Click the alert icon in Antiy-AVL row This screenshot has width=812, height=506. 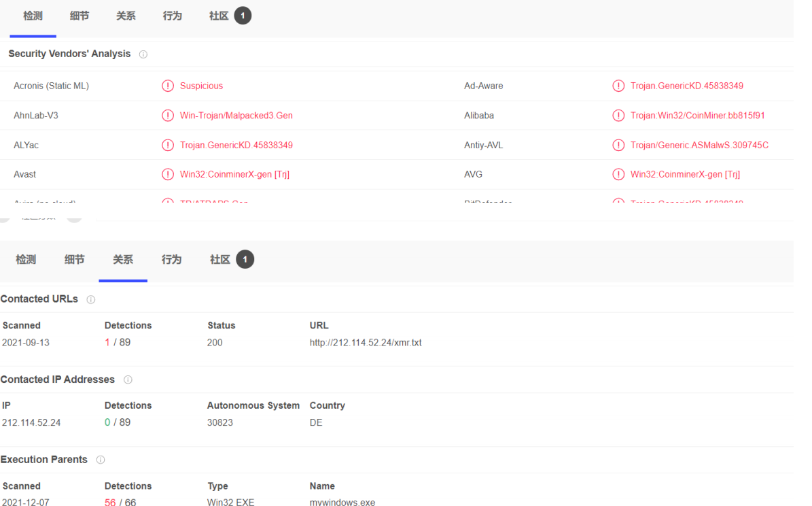(x=618, y=145)
